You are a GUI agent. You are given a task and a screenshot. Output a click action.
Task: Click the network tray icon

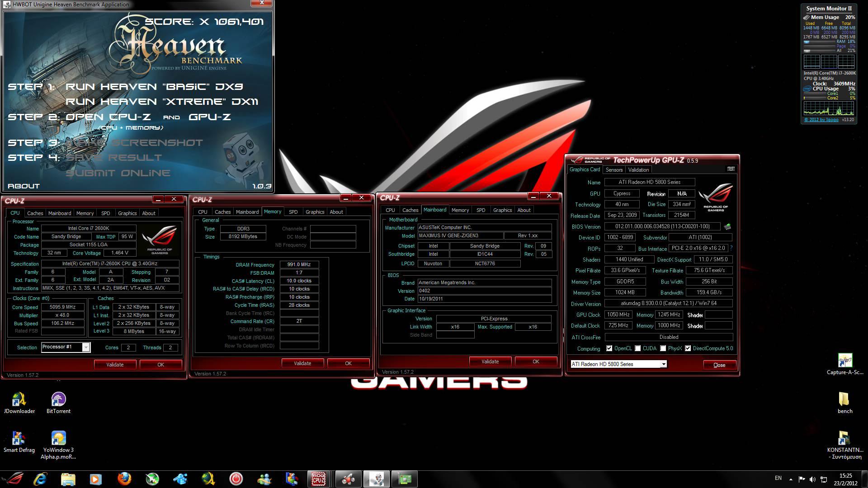point(824,479)
